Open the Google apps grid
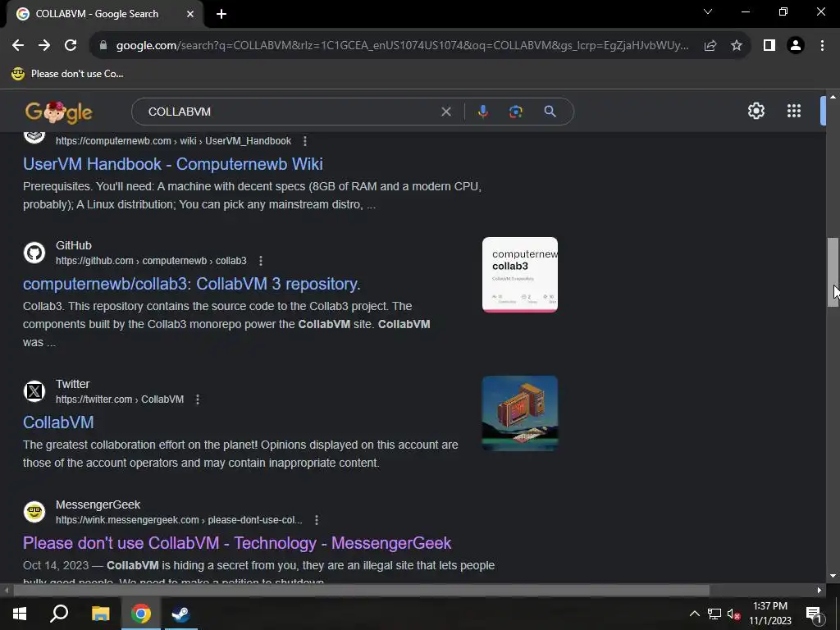This screenshot has height=630, width=840. (794, 111)
